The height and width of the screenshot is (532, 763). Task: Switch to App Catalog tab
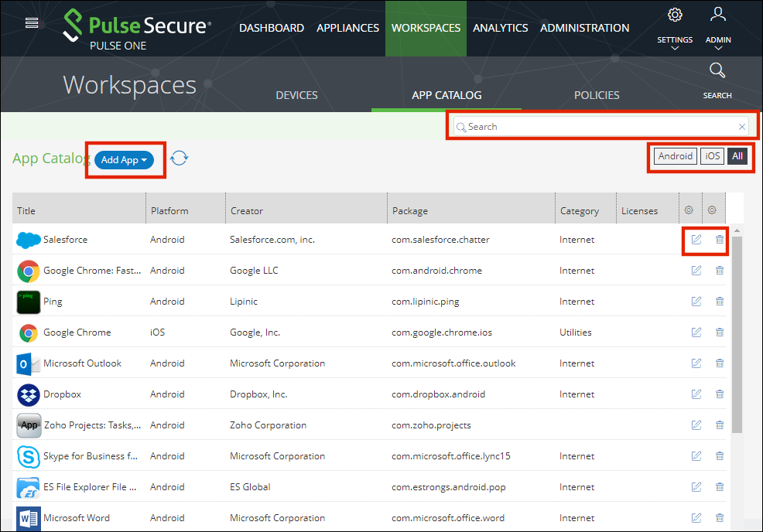(x=447, y=95)
